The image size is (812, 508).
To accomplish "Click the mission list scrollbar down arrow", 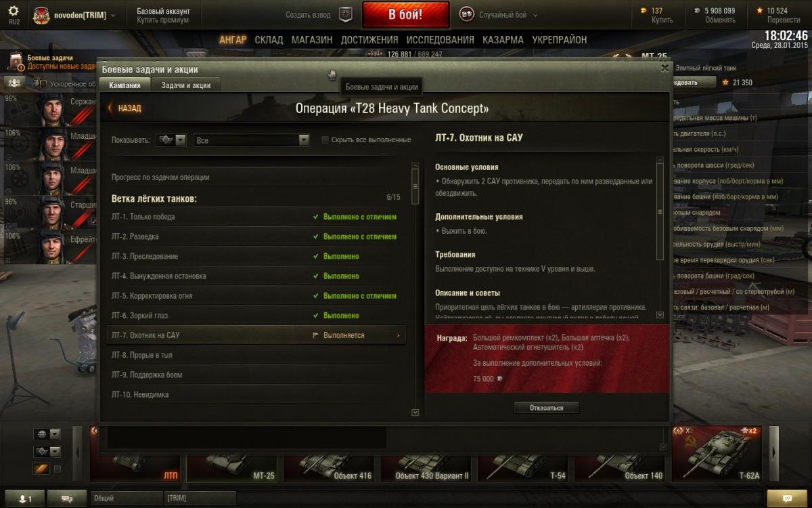I will 415,412.
